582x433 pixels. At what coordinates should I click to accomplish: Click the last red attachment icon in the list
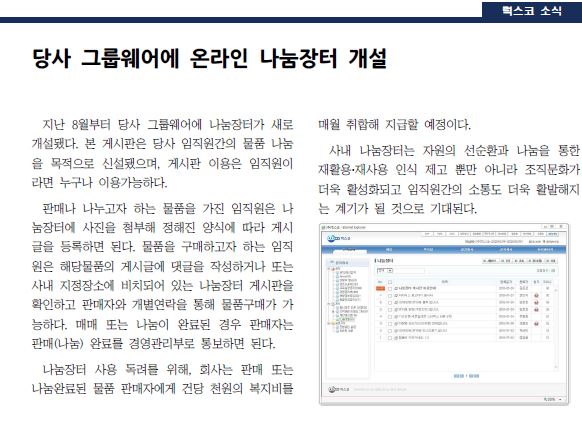536,324
